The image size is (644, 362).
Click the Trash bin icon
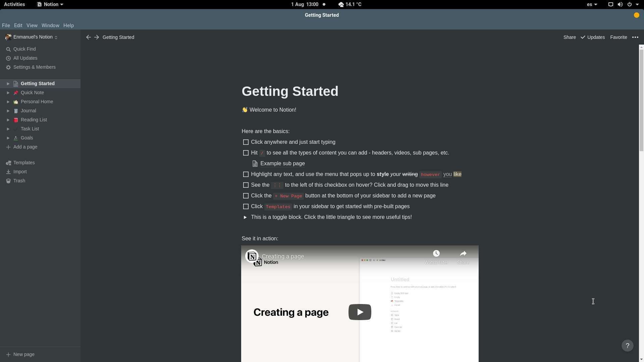[8, 181]
